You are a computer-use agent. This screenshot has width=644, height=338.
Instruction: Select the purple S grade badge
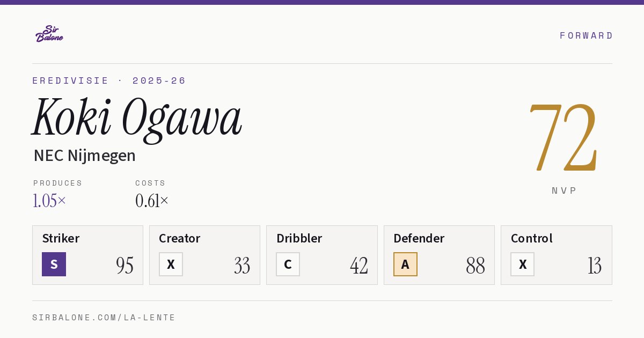point(54,264)
